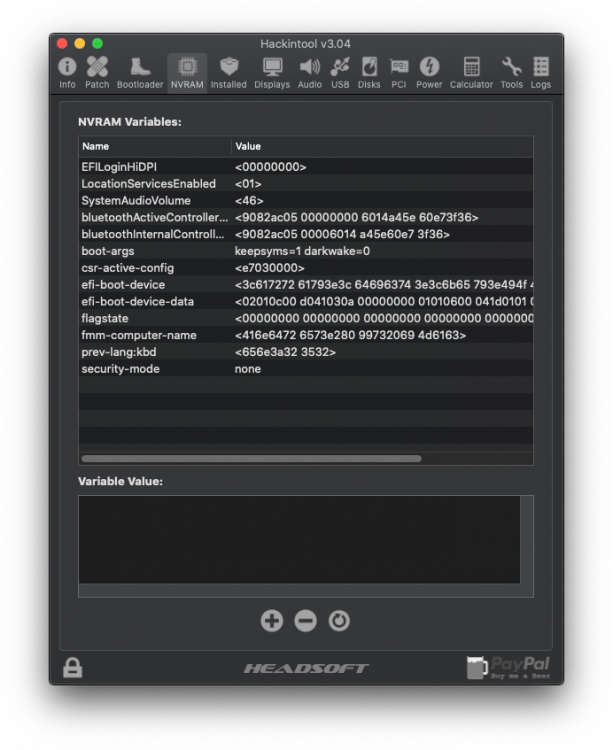Click the horizontal scrollbar of variables table
Image resolution: width=613 pixels, height=750 pixels.
(252, 459)
